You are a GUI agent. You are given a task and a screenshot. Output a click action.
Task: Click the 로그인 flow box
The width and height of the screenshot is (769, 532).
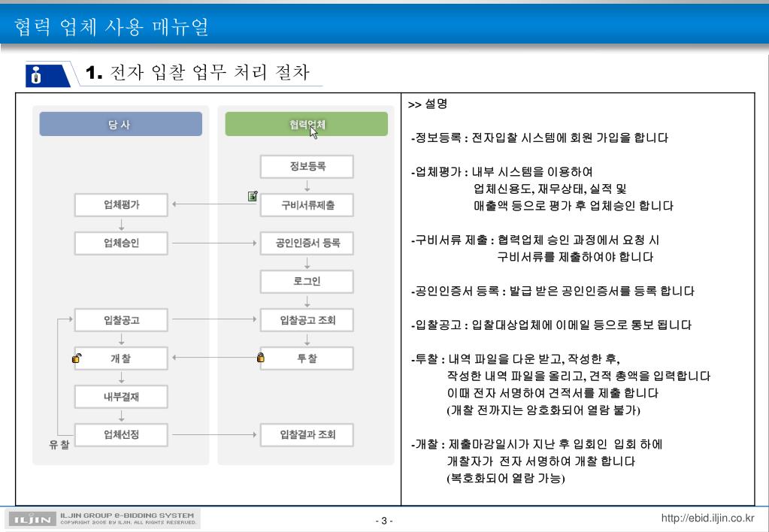pyautogui.click(x=307, y=282)
